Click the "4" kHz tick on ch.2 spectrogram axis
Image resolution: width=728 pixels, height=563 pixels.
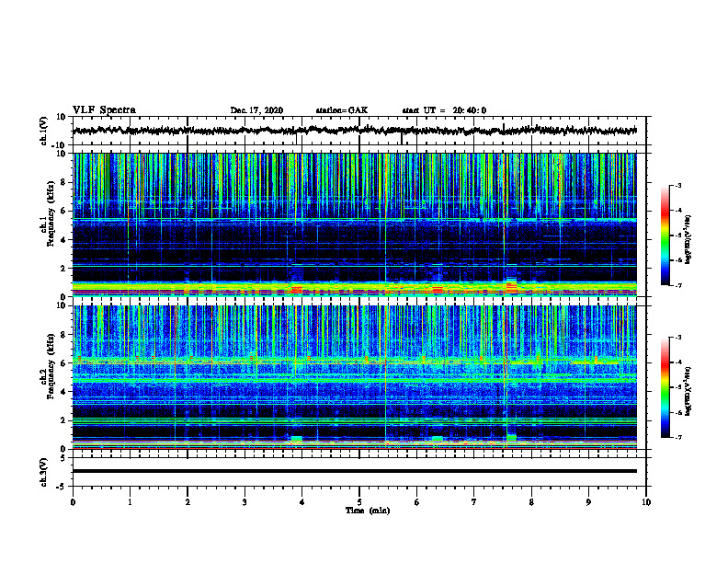pos(63,392)
